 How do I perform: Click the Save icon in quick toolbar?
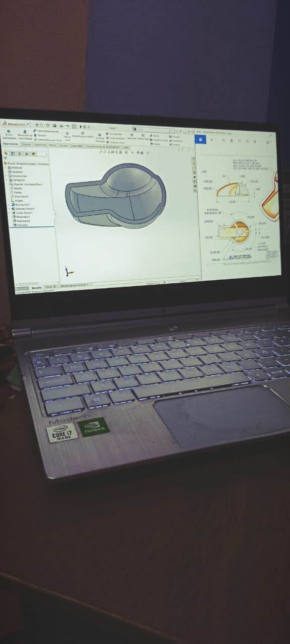tap(54, 125)
